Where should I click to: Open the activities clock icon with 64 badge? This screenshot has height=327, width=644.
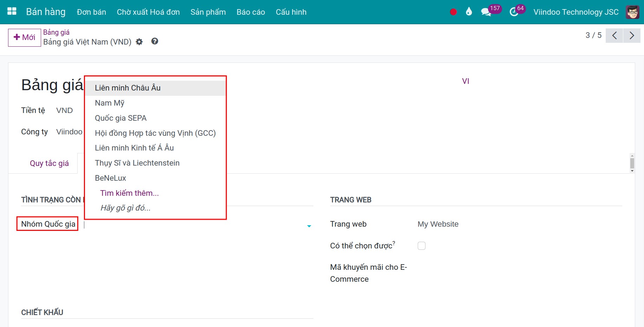[x=514, y=12]
